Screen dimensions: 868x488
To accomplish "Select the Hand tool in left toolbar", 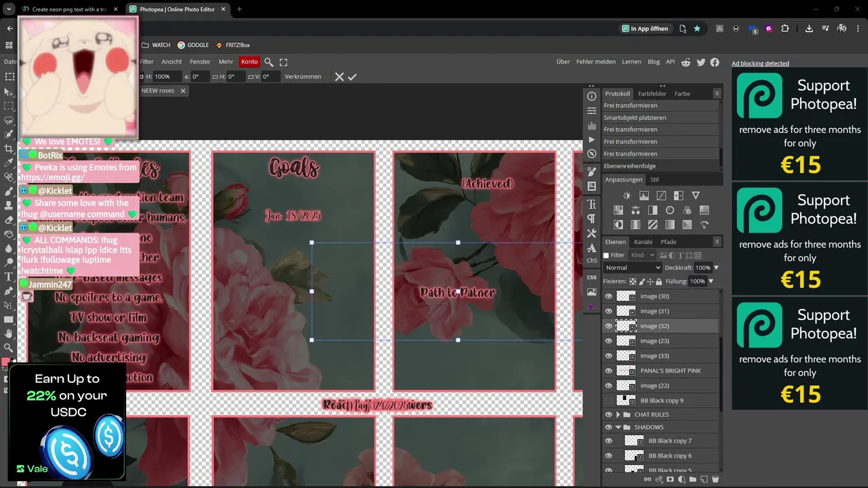I will (9, 333).
